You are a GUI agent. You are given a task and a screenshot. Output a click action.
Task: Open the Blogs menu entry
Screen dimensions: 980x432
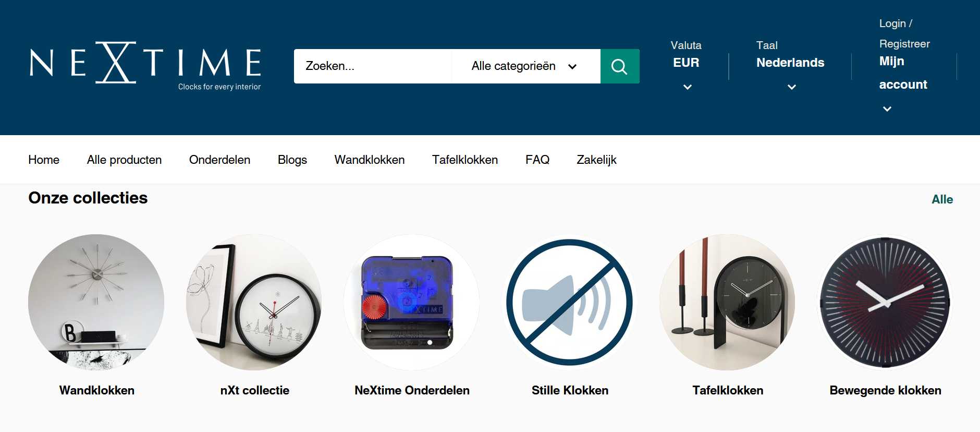pos(292,160)
